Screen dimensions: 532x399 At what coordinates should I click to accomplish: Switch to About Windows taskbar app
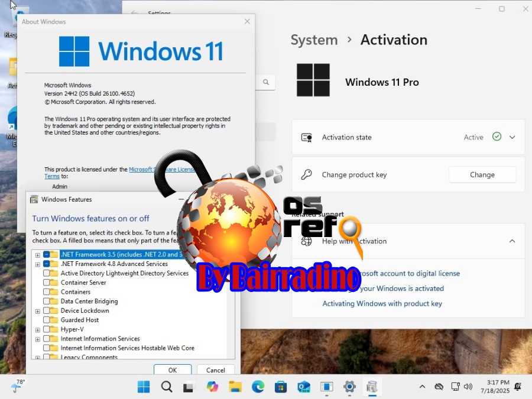[x=326, y=387]
